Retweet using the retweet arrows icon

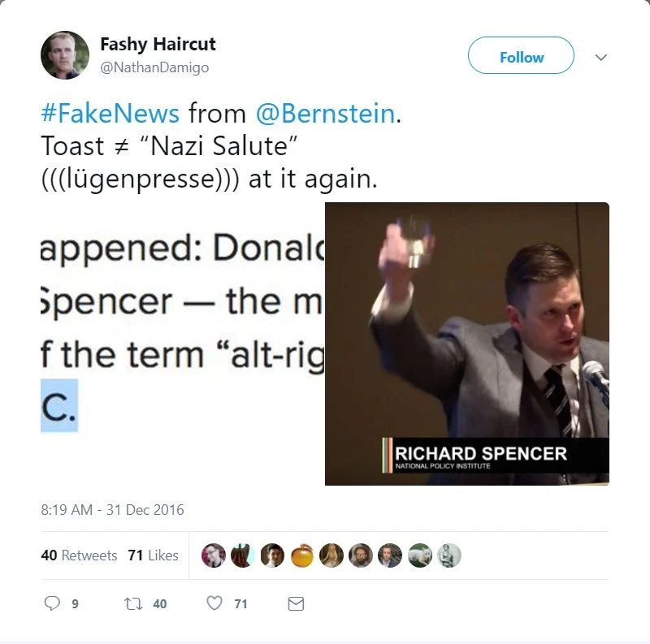coord(132,603)
